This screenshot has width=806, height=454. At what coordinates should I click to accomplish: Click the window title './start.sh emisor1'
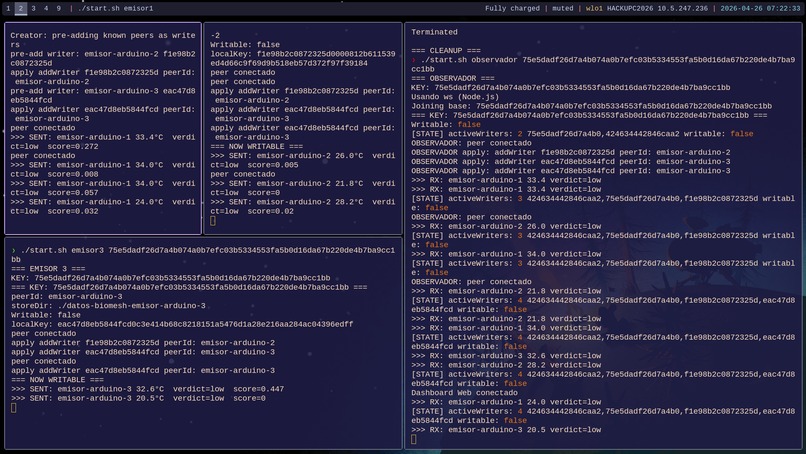tap(115, 8)
